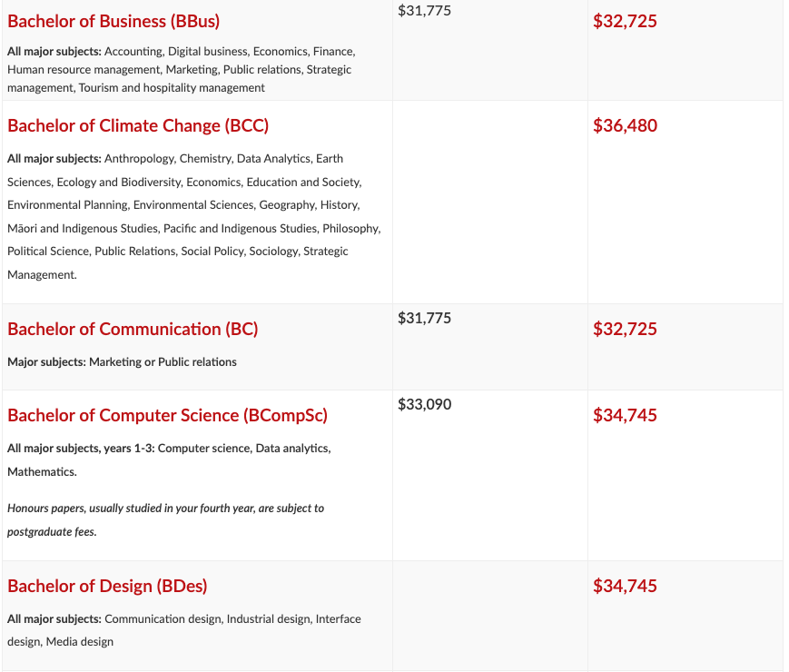Open the Bachelor of Business (BBus) link
The image size is (789, 672).
coord(113,21)
